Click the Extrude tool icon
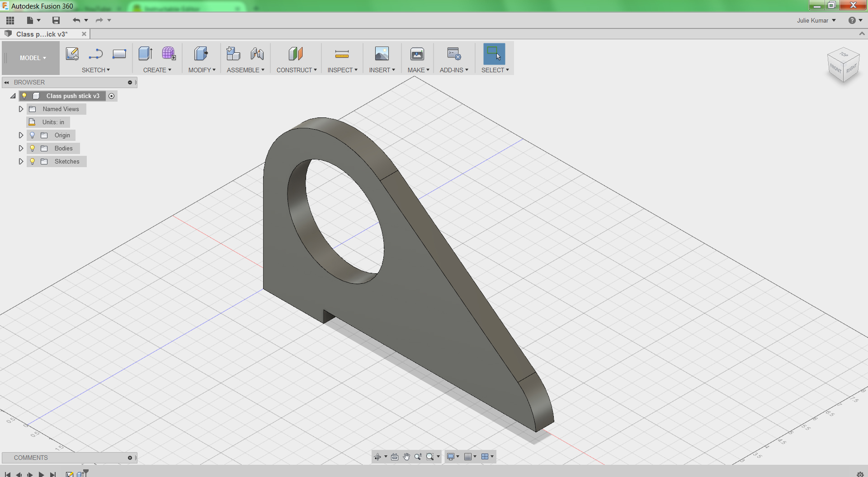The height and width of the screenshot is (477, 868). click(146, 54)
